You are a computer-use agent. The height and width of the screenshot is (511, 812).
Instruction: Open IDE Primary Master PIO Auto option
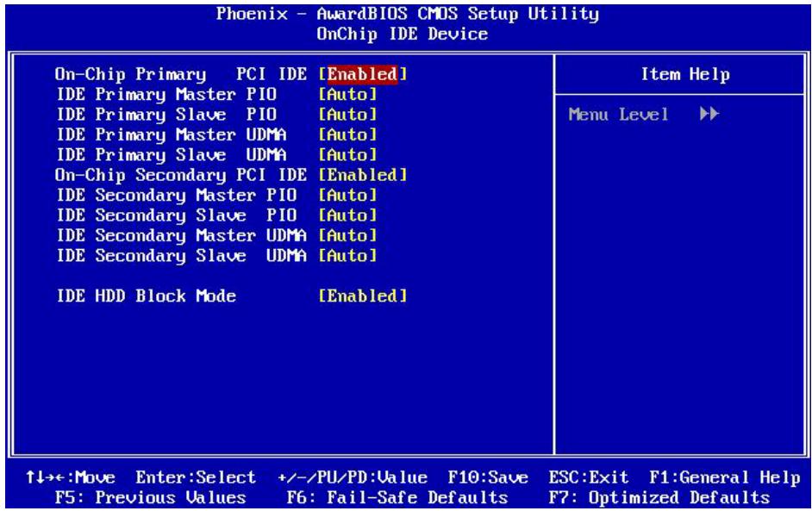pyautogui.click(x=347, y=94)
